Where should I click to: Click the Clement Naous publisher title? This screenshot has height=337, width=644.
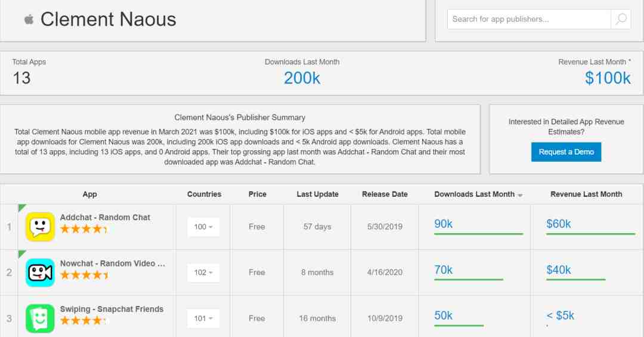click(x=108, y=19)
